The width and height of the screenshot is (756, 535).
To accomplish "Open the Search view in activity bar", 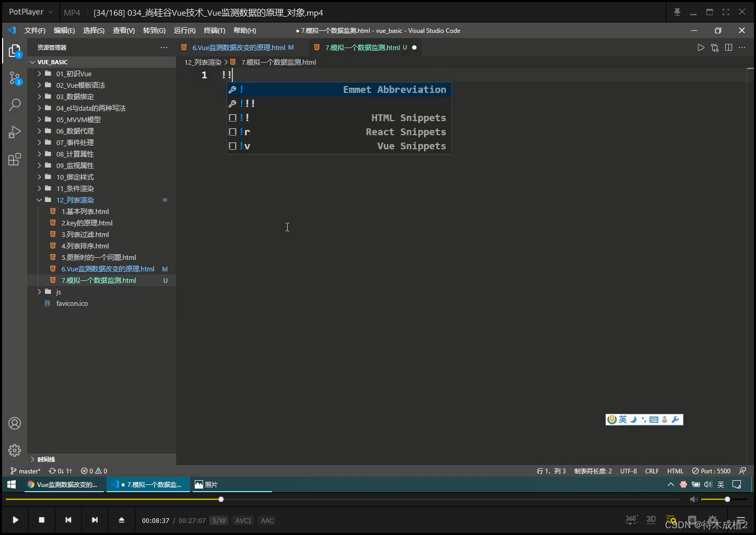I will coord(15,105).
